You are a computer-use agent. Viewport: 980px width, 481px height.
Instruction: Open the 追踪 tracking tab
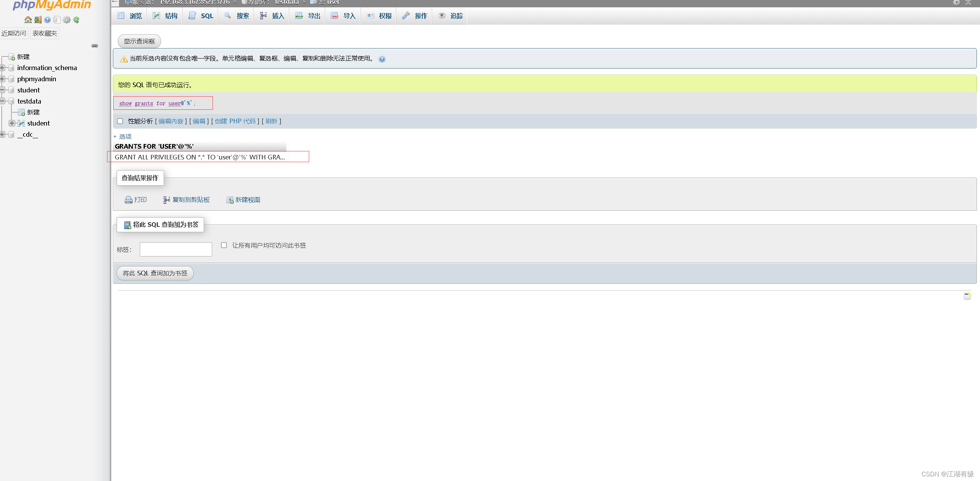pyautogui.click(x=450, y=16)
